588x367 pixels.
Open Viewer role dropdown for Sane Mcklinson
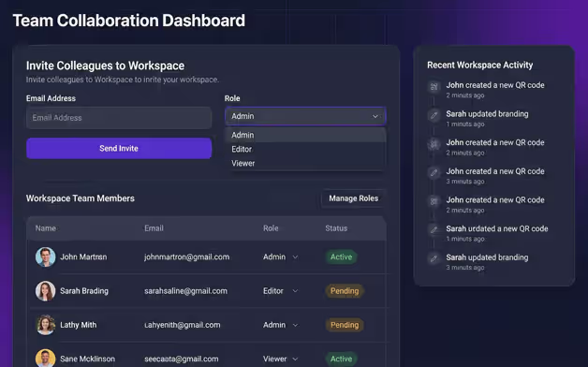click(281, 359)
